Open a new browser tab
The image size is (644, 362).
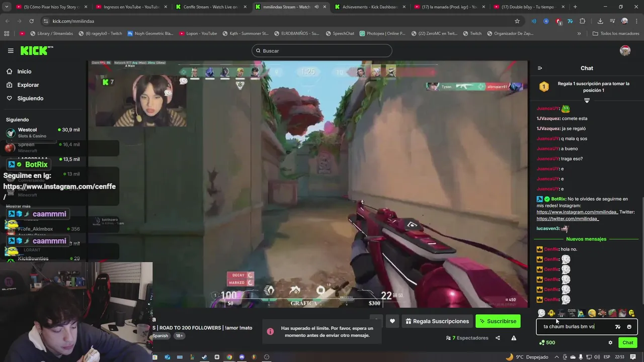tap(575, 7)
